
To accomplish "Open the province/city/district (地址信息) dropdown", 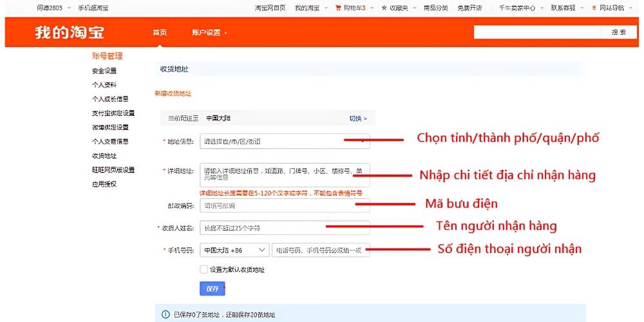I will (x=285, y=141).
